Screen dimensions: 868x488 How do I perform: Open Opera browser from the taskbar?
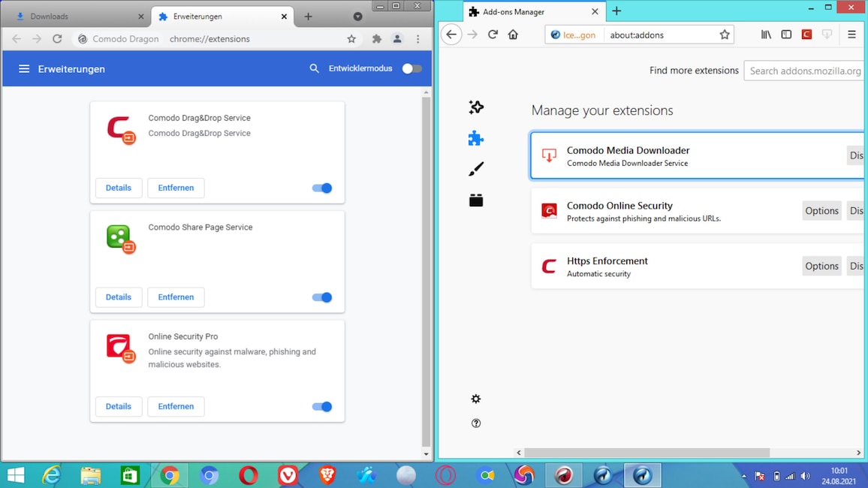click(x=249, y=475)
